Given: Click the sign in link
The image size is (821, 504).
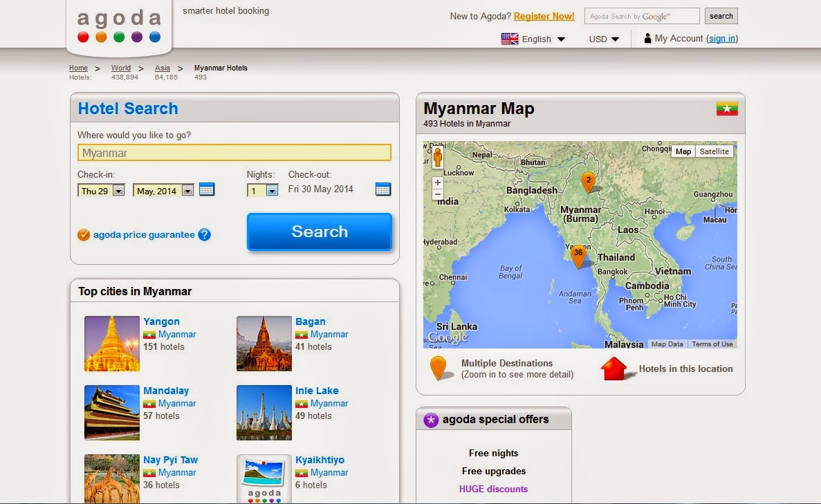Looking at the screenshot, I should [x=722, y=38].
